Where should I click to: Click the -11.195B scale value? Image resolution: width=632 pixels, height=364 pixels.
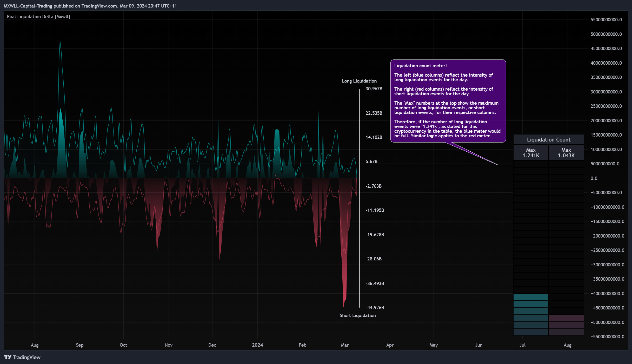coord(375,210)
